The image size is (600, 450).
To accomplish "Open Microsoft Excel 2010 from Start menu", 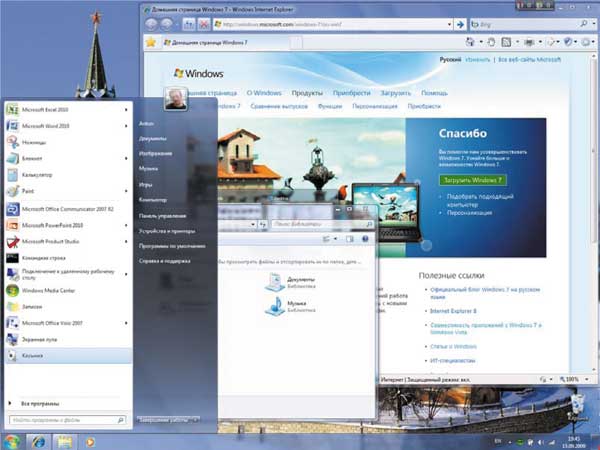I will 67,110.
